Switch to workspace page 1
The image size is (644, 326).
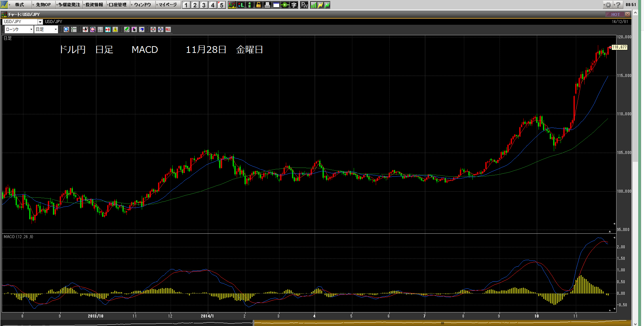point(186,5)
